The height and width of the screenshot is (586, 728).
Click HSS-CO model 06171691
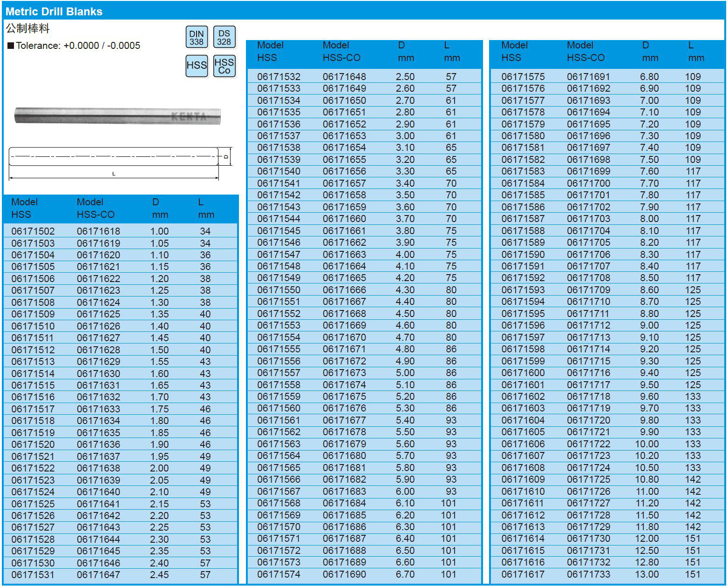[x=588, y=77]
